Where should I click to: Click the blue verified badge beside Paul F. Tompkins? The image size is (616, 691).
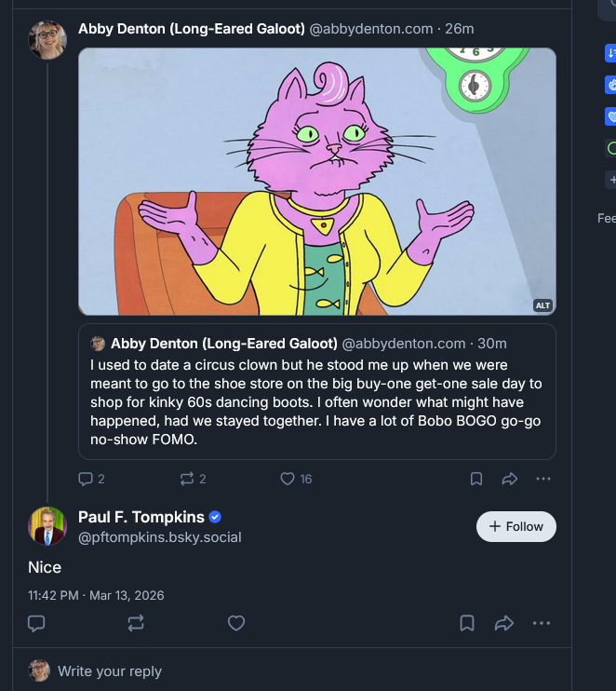215,517
